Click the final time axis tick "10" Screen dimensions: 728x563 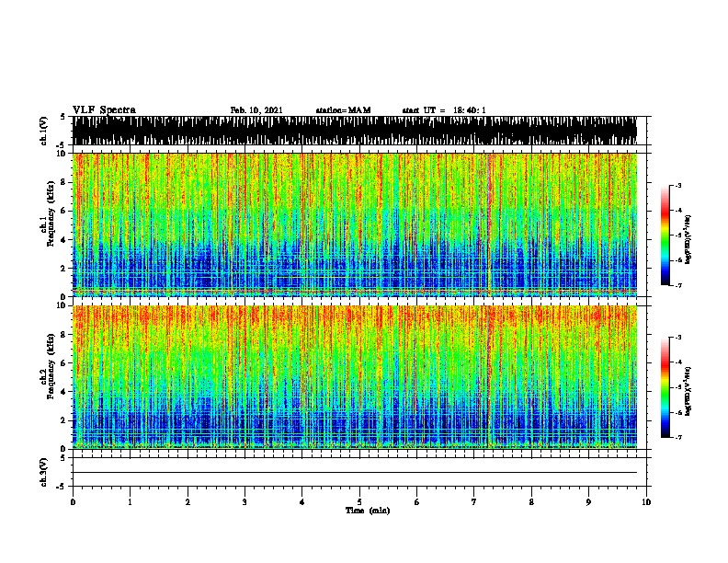[x=646, y=502]
